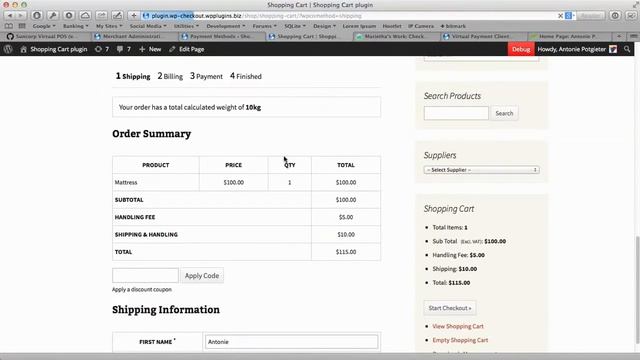Open a new browser tab with plus
Screen dimensions: 640x360
[619, 36]
